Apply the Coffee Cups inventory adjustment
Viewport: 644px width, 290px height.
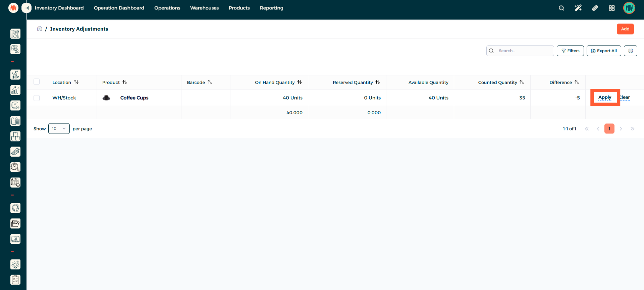605,98
